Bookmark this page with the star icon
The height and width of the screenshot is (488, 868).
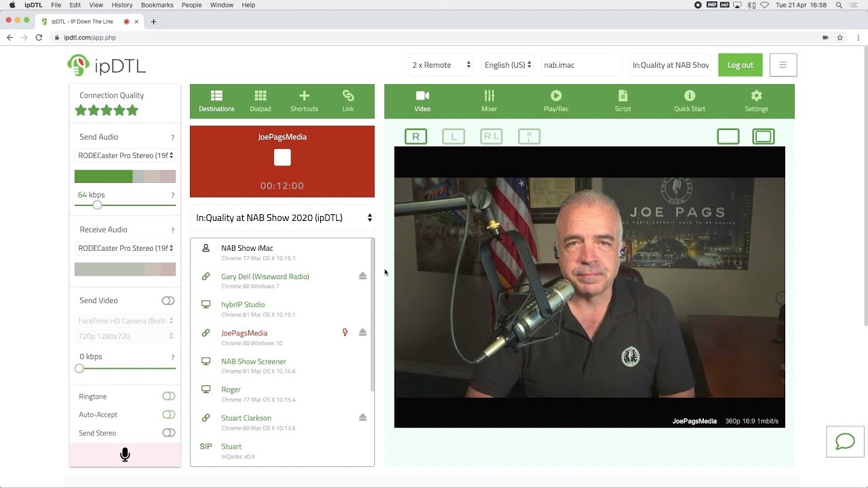pos(840,37)
